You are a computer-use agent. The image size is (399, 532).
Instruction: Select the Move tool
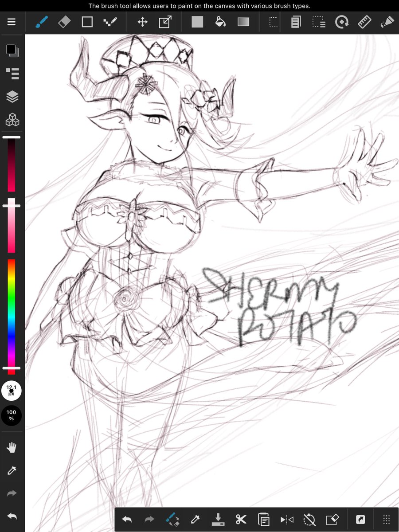point(142,22)
